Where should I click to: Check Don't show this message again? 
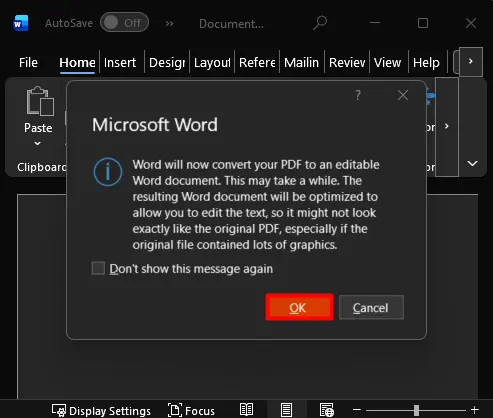coord(98,268)
